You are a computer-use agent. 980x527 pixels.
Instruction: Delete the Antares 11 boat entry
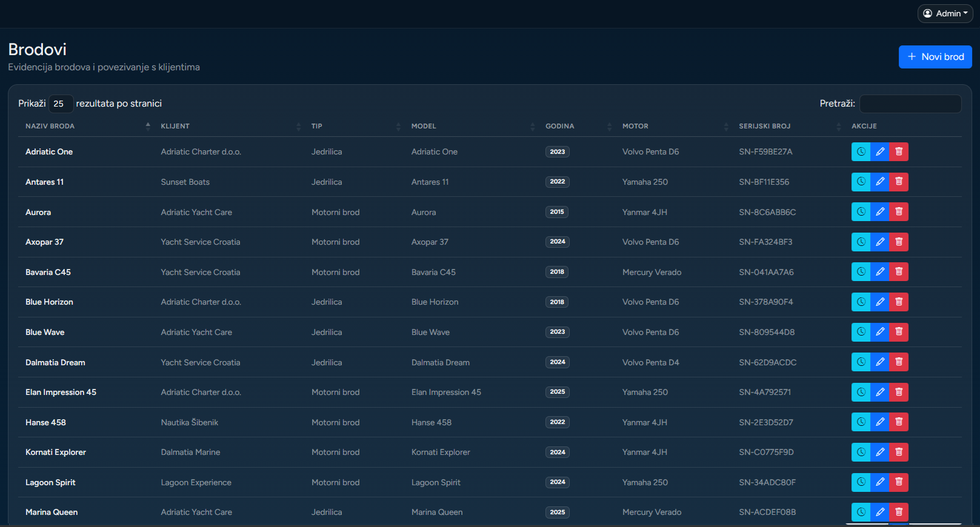pyautogui.click(x=899, y=182)
